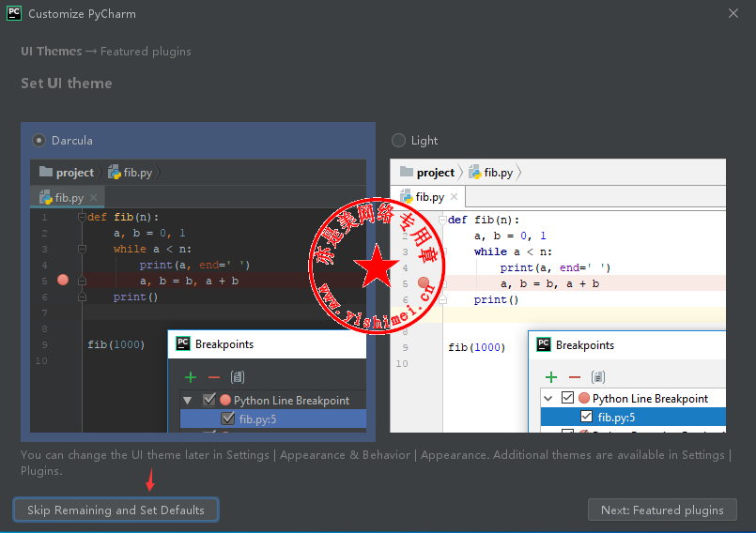Toggle Python Line Breakpoint checkbox in Light preview
Image resolution: width=756 pixels, height=533 pixels.
(x=567, y=398)
